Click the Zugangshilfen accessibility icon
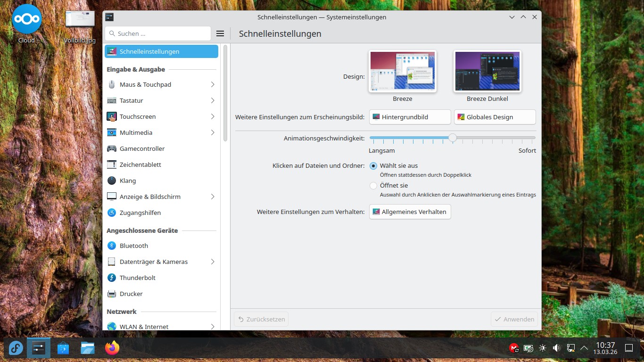 pyautogui.click(x=112, y=213)
